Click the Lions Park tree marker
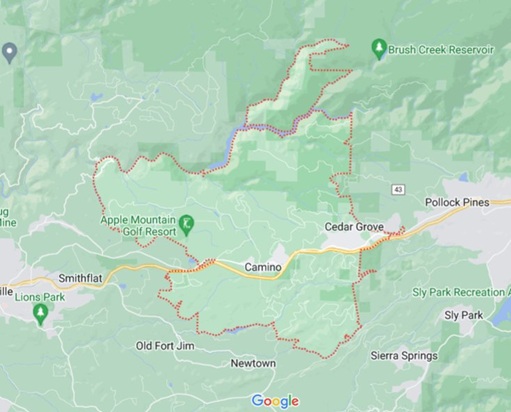Image resolution: width=511 pixels, height=412 pixels. 41,315
